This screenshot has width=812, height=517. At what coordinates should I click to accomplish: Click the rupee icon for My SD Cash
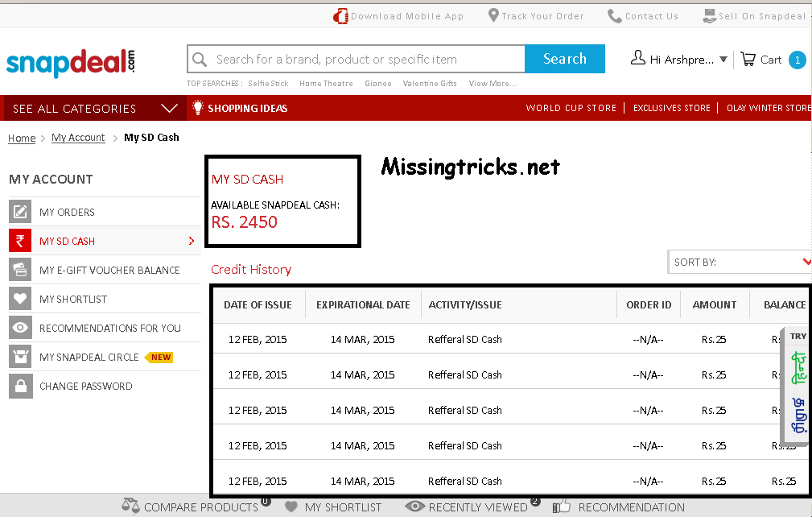pos(20,240)
